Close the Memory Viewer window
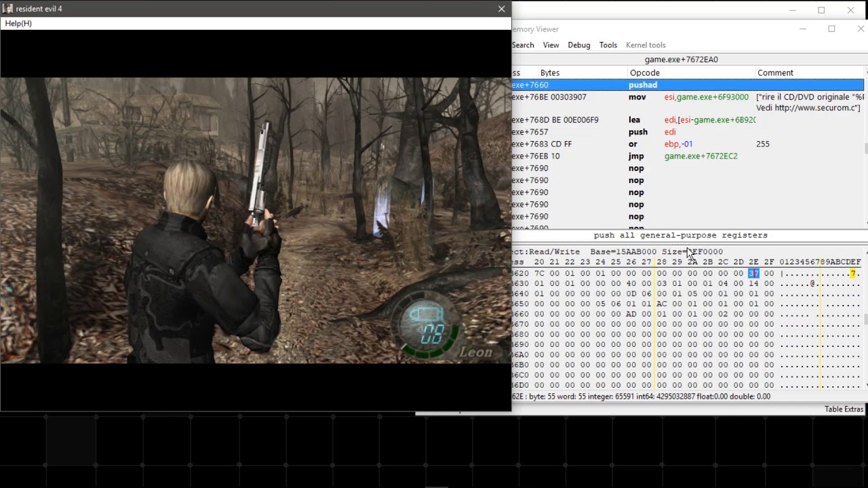 pyautogui.click(x=861, y=29)
